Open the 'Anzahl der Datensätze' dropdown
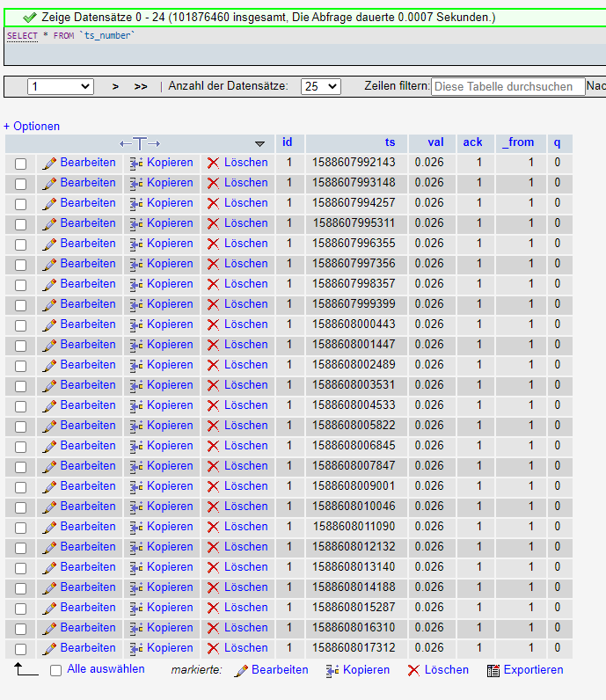The width and height of the screenshot is (606, 700). (321, 86)
